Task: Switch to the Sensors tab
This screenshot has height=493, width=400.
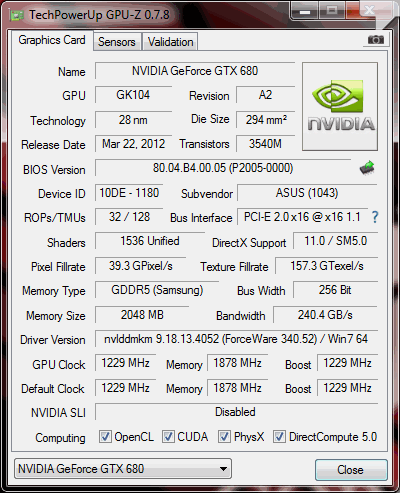Action: tap(117, 42)
